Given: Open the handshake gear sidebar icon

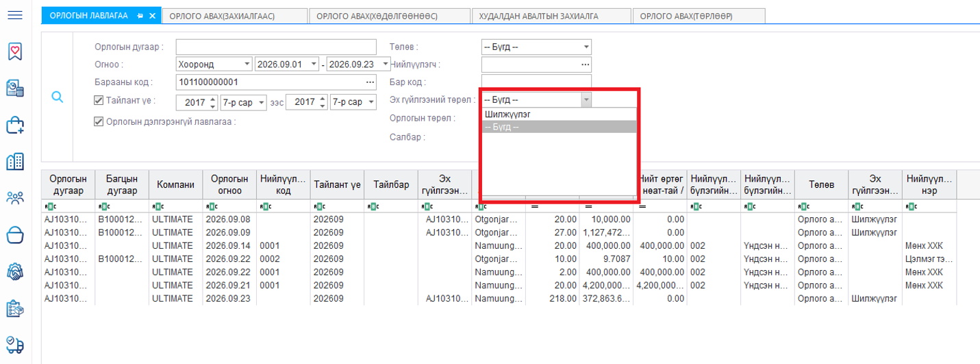Looking at the screenshot, I should coord(15,271).
